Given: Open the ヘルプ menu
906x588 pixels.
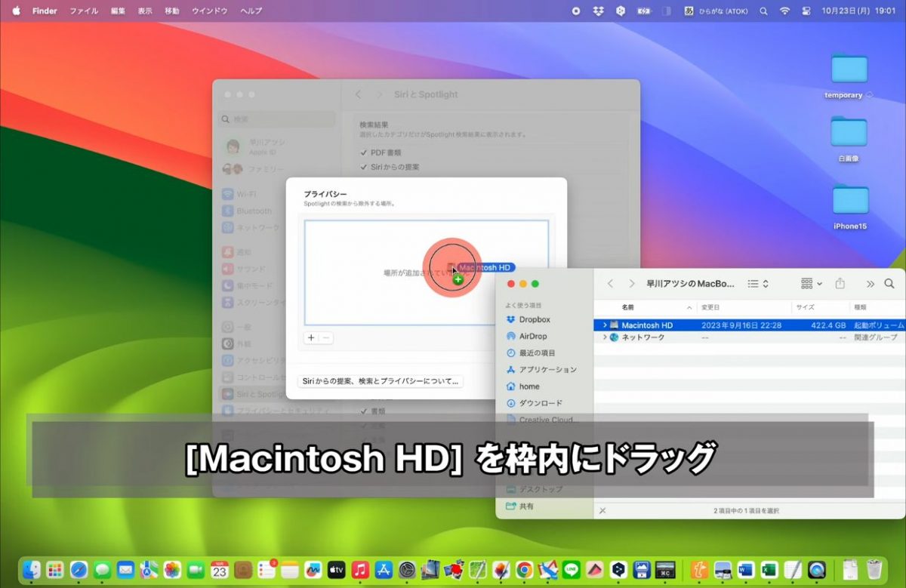Looking at the screenshot, I should point(251,11).
